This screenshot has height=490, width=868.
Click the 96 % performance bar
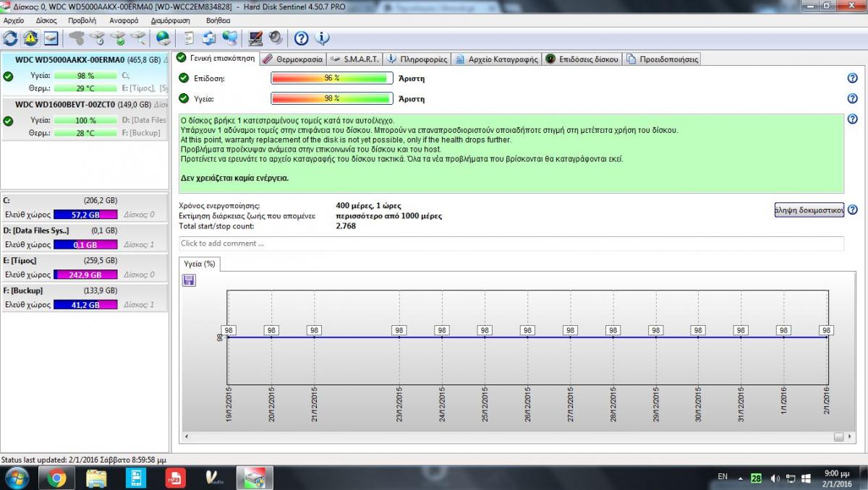pyautogui.click(x=332, y=78)
